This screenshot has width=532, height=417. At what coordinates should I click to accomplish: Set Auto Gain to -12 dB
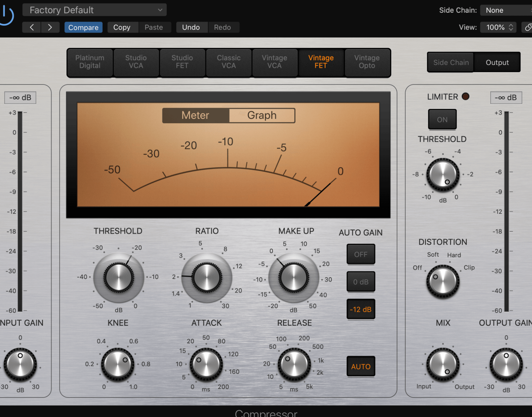361,309
